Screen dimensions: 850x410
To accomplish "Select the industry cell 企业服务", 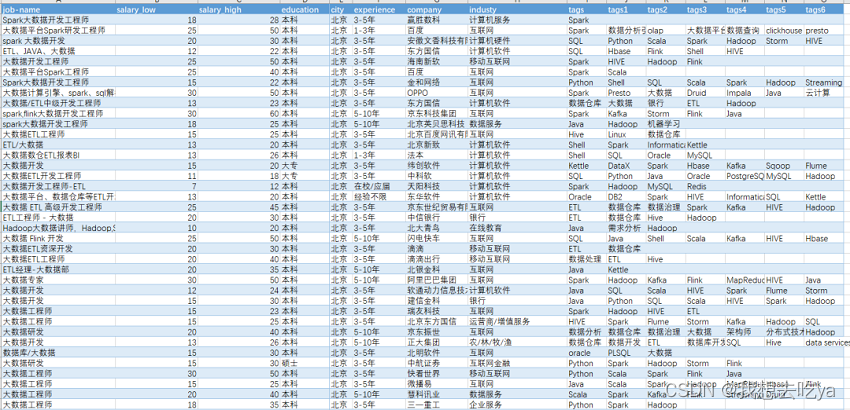I will [517, 405].
